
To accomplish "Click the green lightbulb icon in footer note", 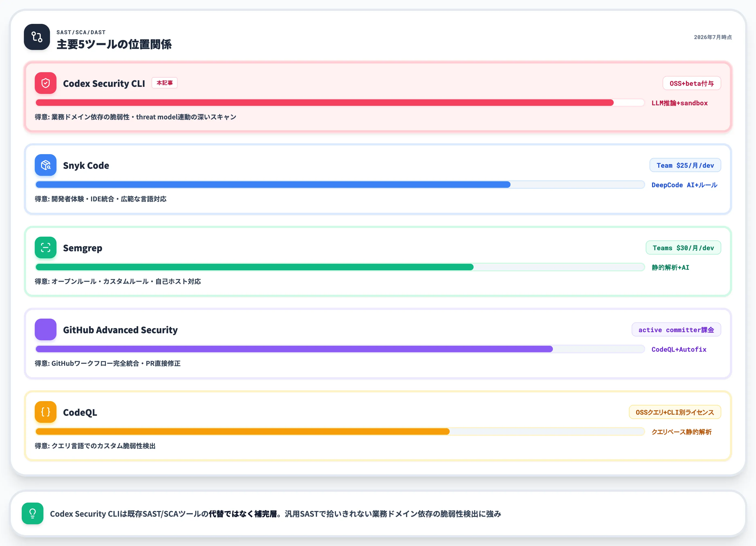I will (33, 513).
